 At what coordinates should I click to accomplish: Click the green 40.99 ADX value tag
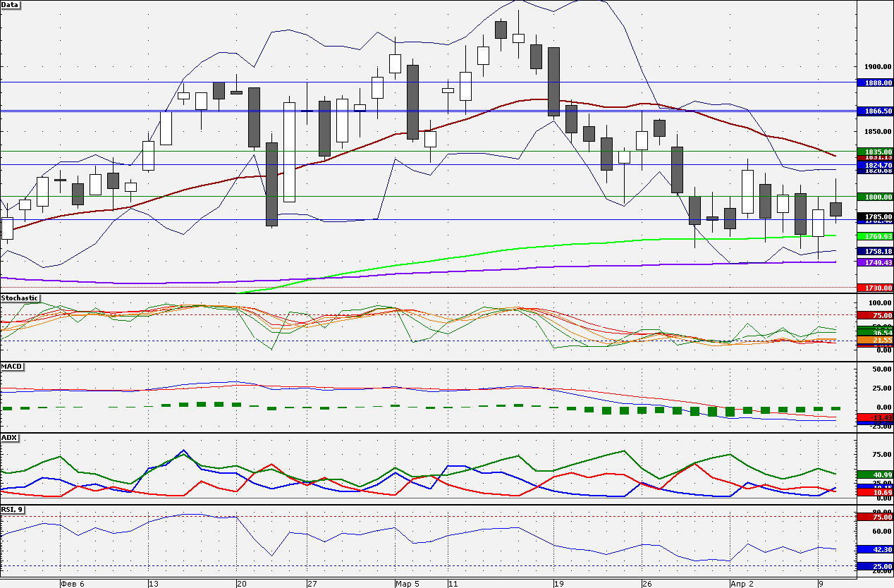tap(875, 474)
